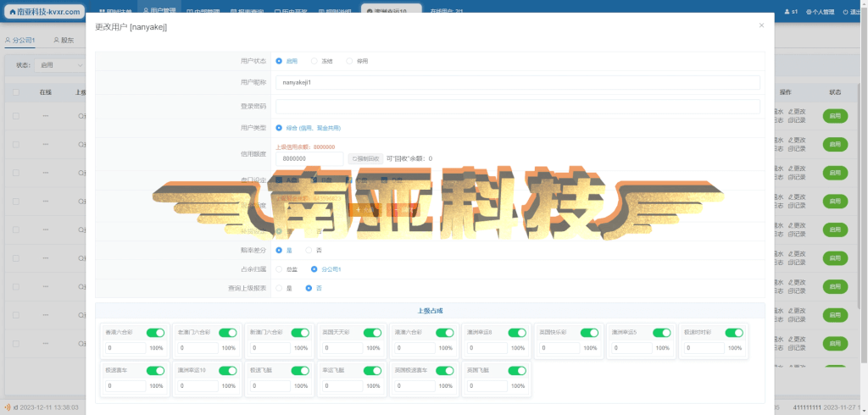Close the 更改用户 dialog with the X
Screen dimensions: 868x415
(761, 25)
